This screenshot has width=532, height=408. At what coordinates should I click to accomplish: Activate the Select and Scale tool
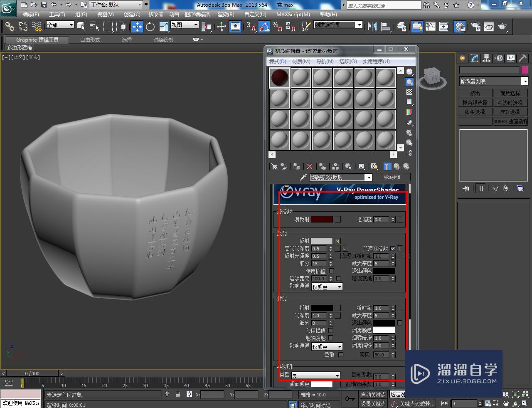tap(163, 27)
